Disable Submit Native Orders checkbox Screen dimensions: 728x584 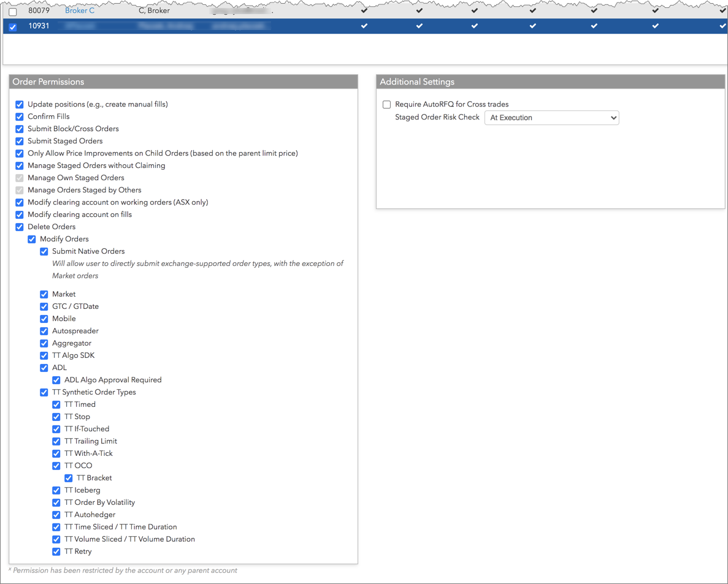pos(44,252)
